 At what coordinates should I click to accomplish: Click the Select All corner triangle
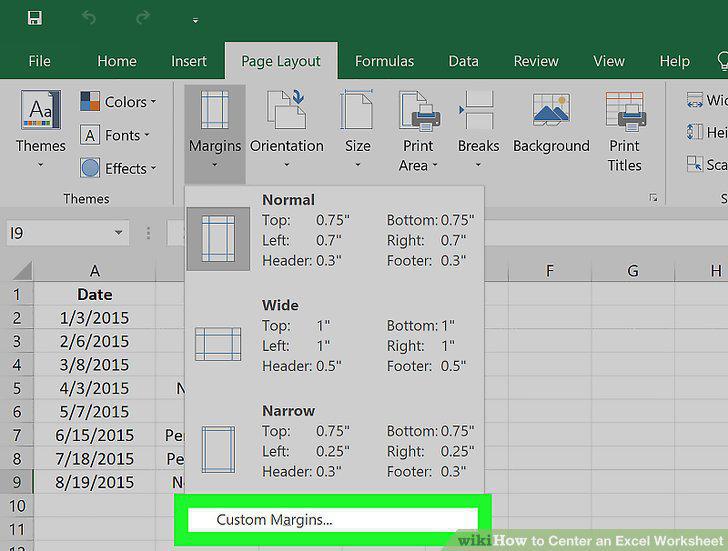click(x=22, y=271)
